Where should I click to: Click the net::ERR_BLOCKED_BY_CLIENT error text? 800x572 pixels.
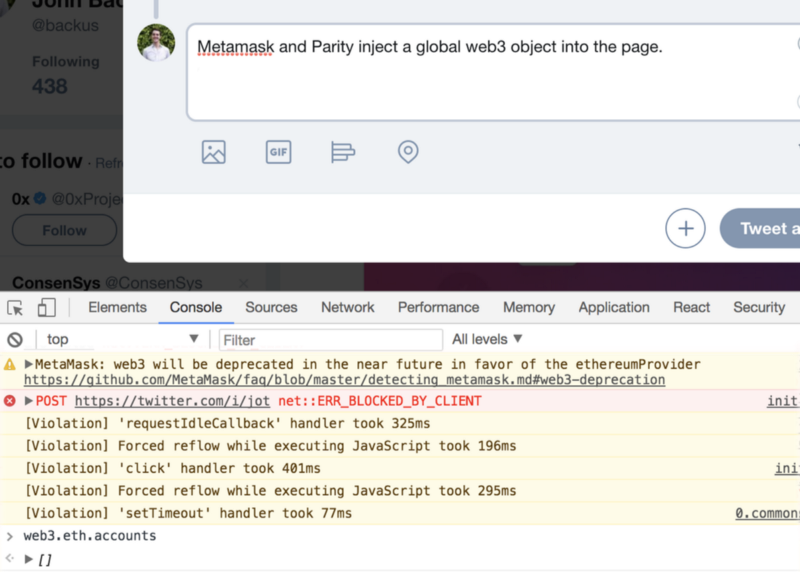coord(380,401)
